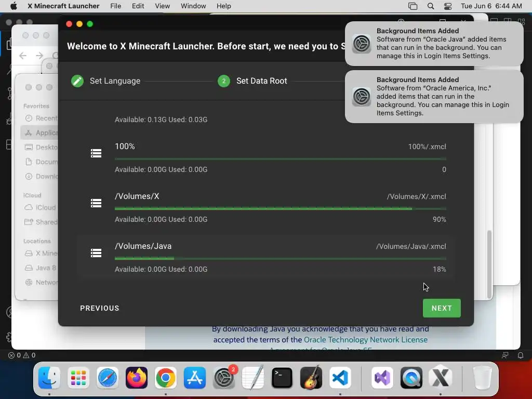Click the Oracle America, Inc. notification
Screen dimensions: 532x399
[434, 96]
